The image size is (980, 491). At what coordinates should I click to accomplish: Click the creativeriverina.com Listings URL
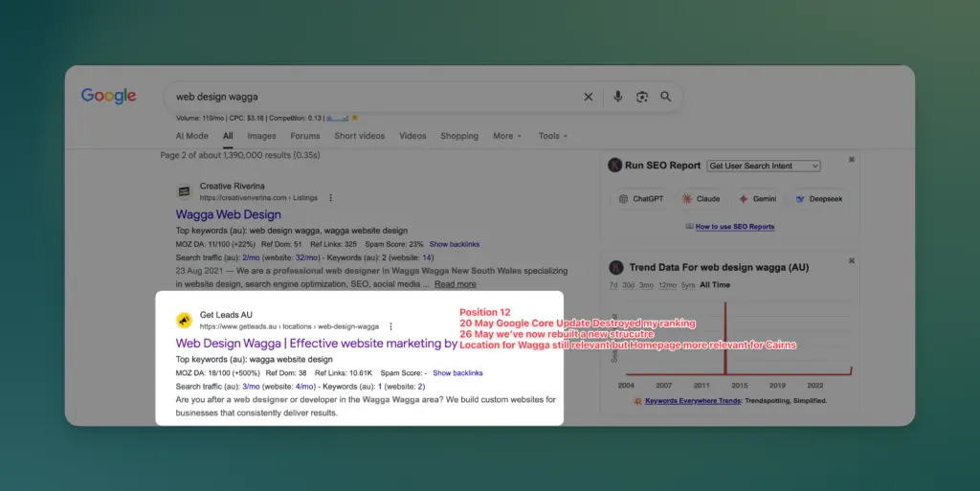(x=258, y=197)
